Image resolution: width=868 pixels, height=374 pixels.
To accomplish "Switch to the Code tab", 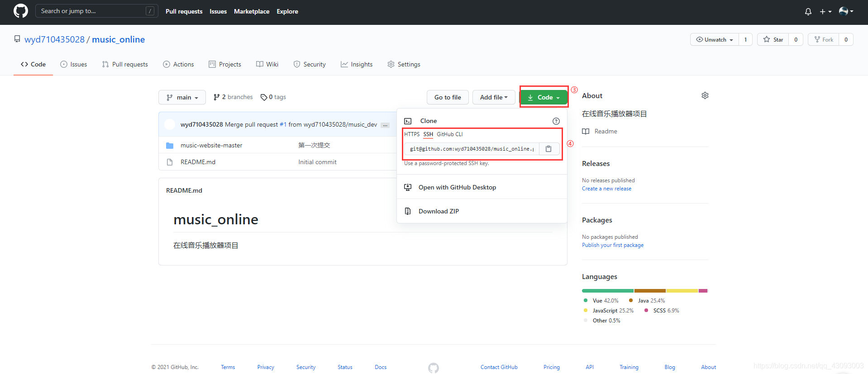I will 33,64.
